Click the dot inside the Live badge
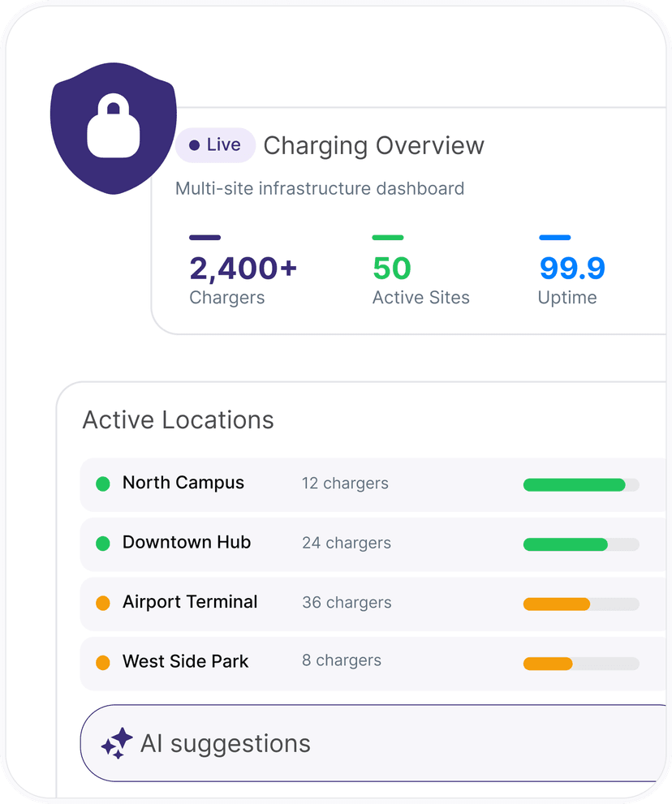Screen dimensions: 672x804 (x=195, y=145)
